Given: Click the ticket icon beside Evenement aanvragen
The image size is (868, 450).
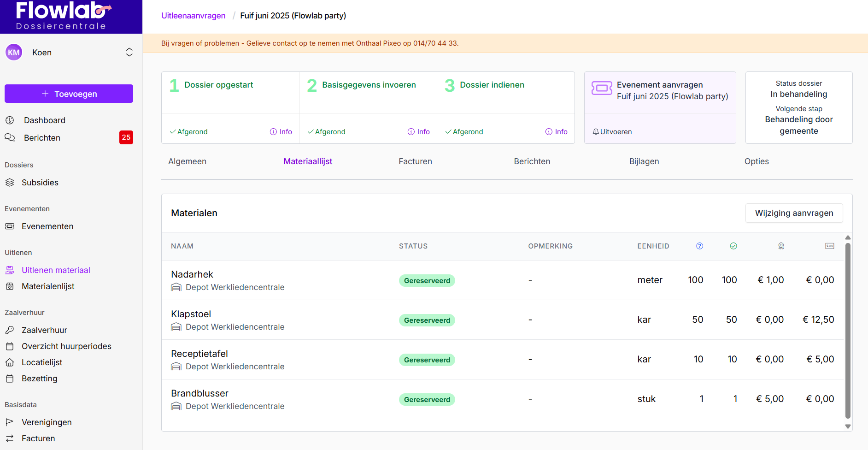Looking at the screenshot, I should click(x=602, y=88).
